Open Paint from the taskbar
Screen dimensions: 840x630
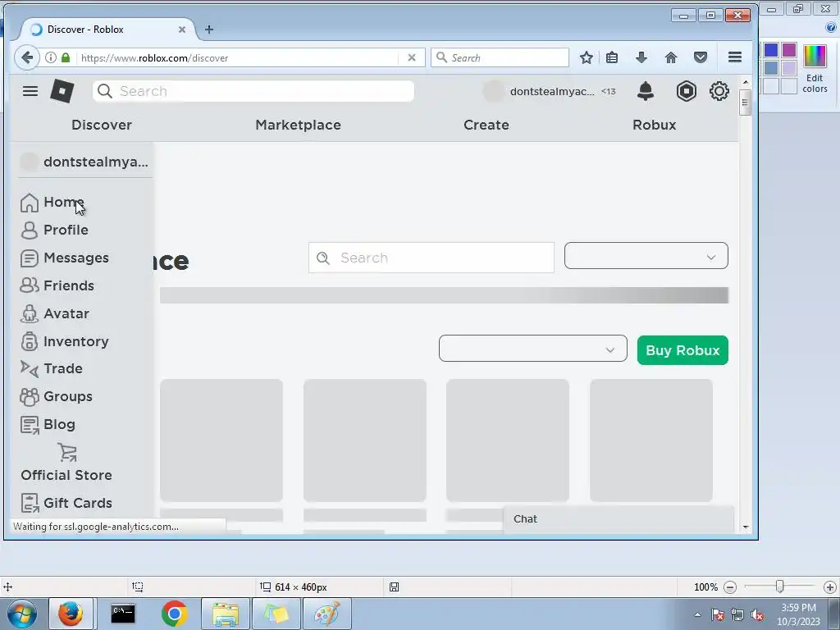click(327, 614)
